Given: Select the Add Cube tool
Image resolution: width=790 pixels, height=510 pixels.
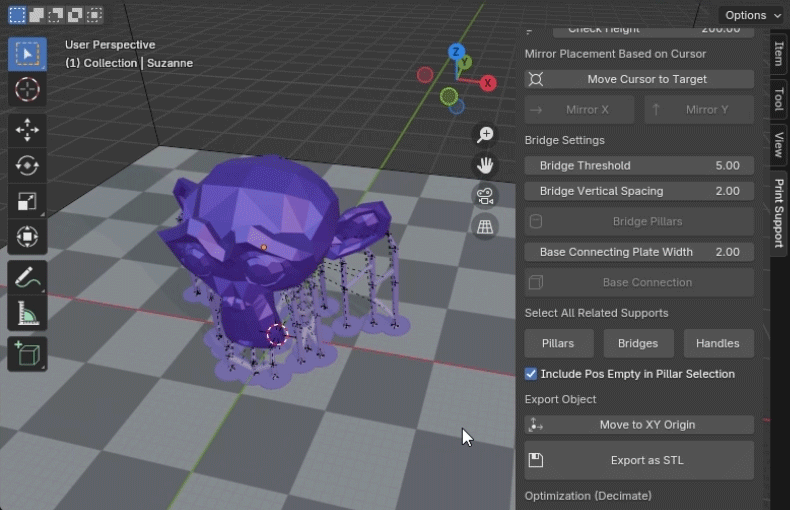Looking at the screenshot, I should click(x=27, y=354).
